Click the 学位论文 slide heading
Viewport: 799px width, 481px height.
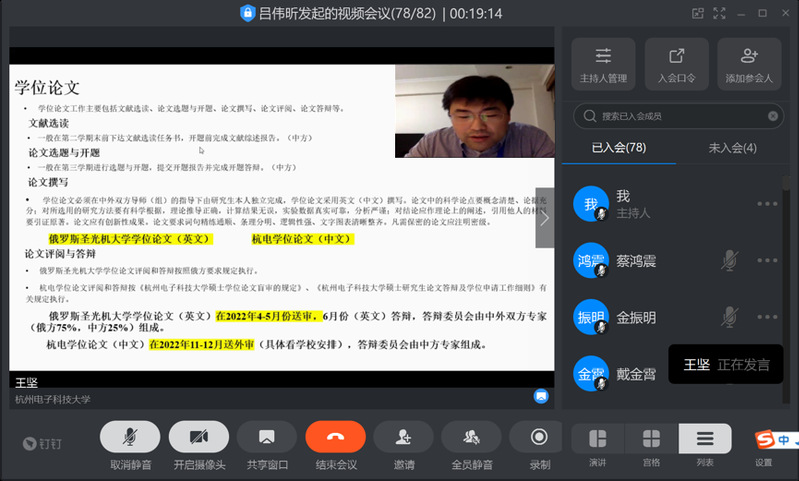point(47,88)
